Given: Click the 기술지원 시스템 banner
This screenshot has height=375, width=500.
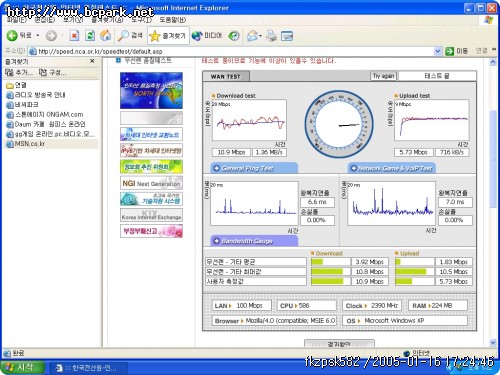Looking at the screenshot, I should point(151,199).
